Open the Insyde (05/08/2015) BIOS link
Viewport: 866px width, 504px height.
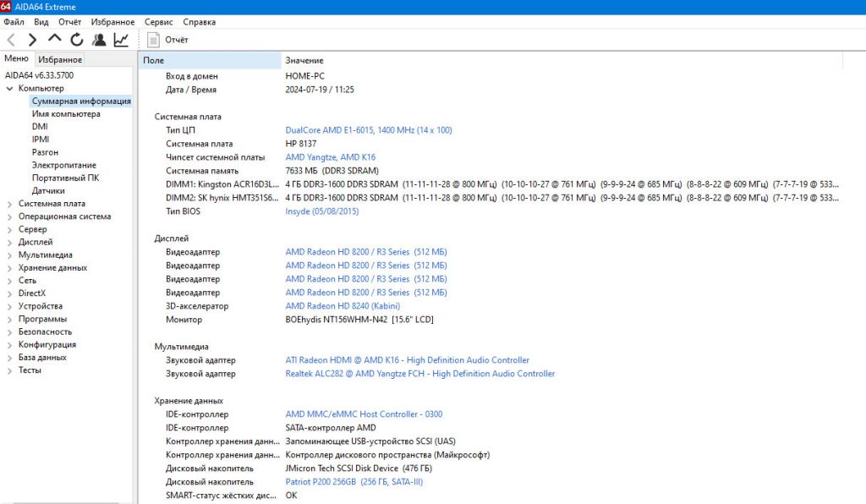click(x=322, y=211)
